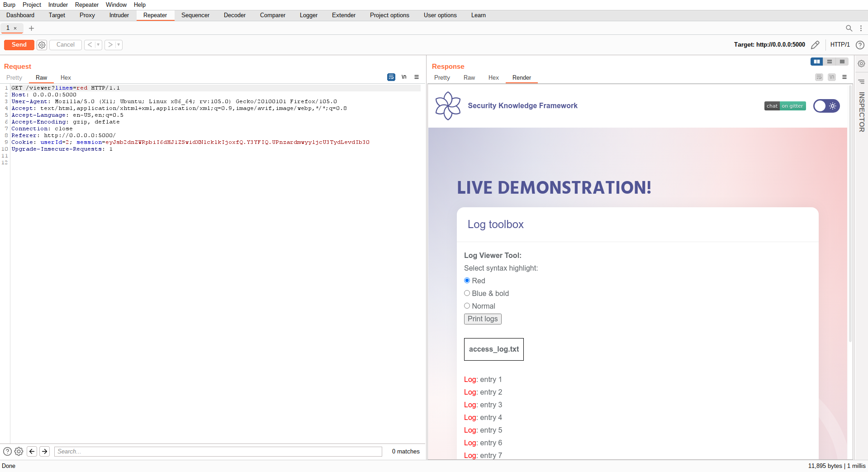This screenshot has height=472, width=868.
Task: Switch Response view to Pretty
Action: pos(442,78)
